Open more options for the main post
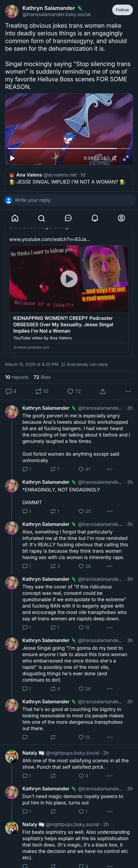138x868 pixels. point(128,391)
